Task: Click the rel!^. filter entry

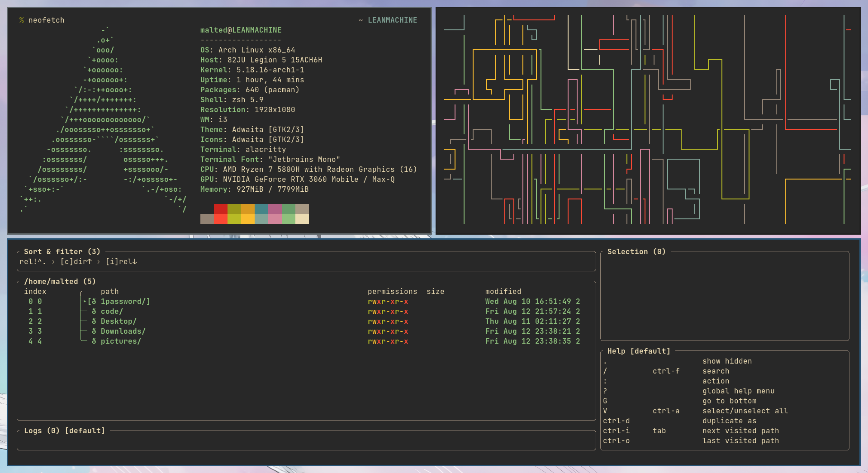Action: click(x=33, y=262)
